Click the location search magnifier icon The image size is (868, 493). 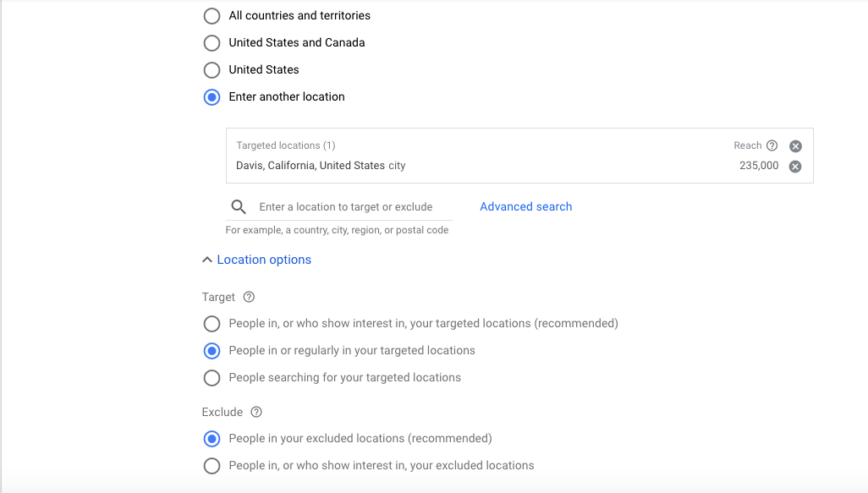(239, 206)
